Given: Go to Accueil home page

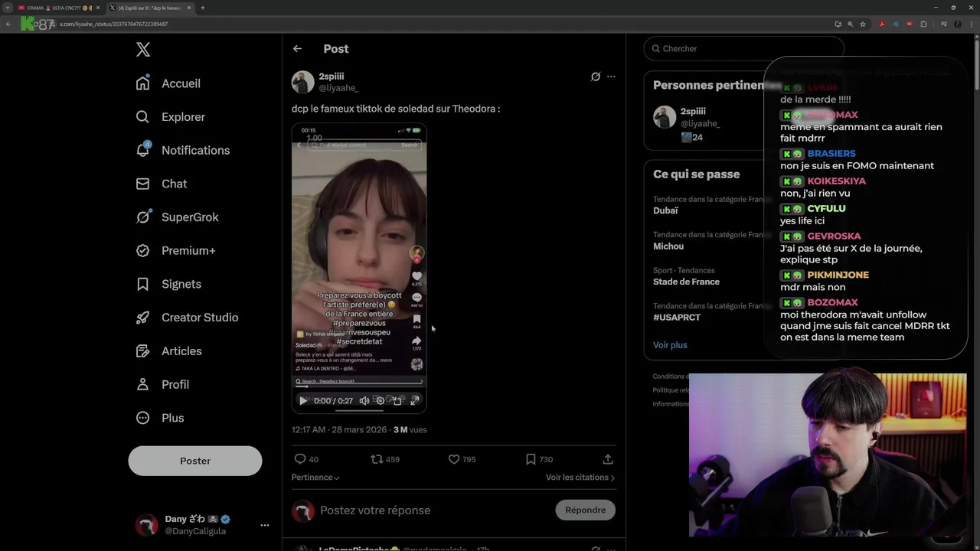Looking at the screenshot, I should pyautogui.click(x=168, y=83).
